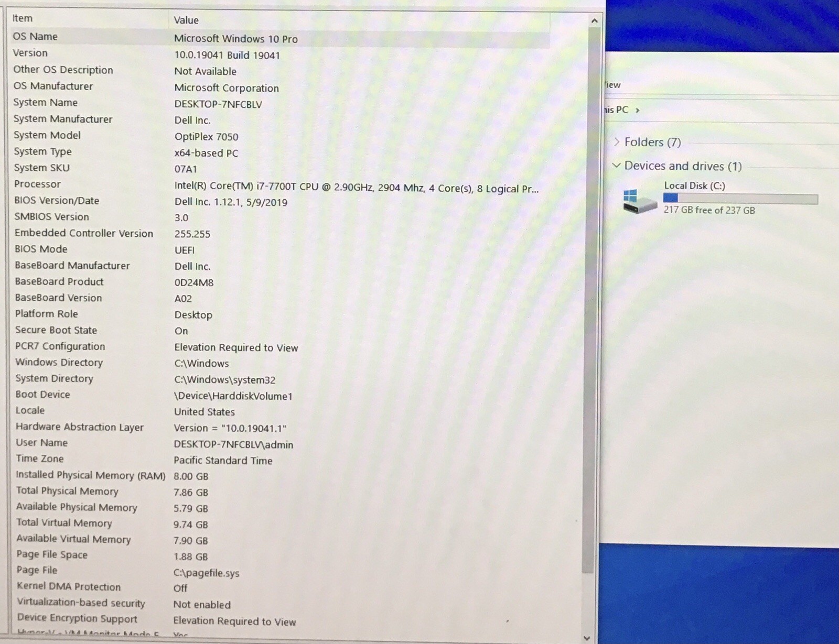Click the Local Disk (C:) drive icon
The height and width of the screenshot is (644, 839).
point(640,201)
